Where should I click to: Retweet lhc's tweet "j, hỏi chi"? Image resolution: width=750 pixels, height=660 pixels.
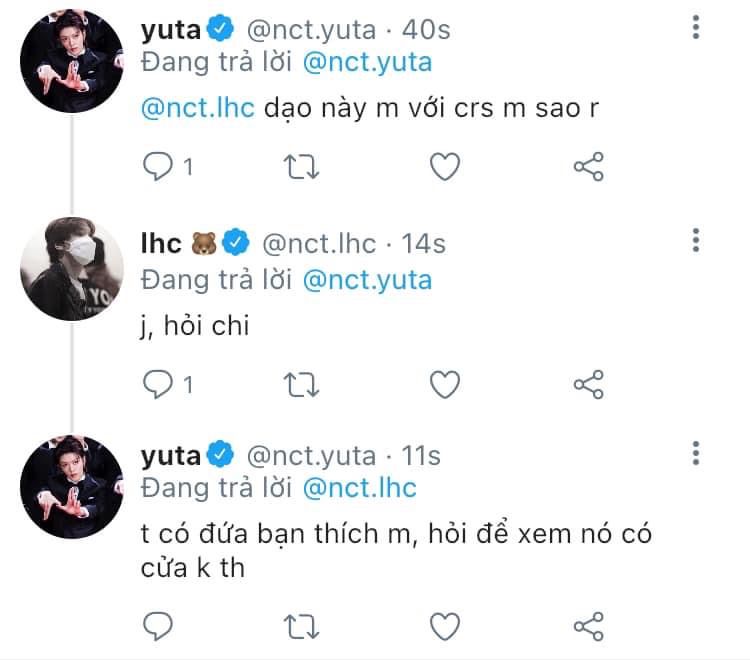(x=301, y=383)
